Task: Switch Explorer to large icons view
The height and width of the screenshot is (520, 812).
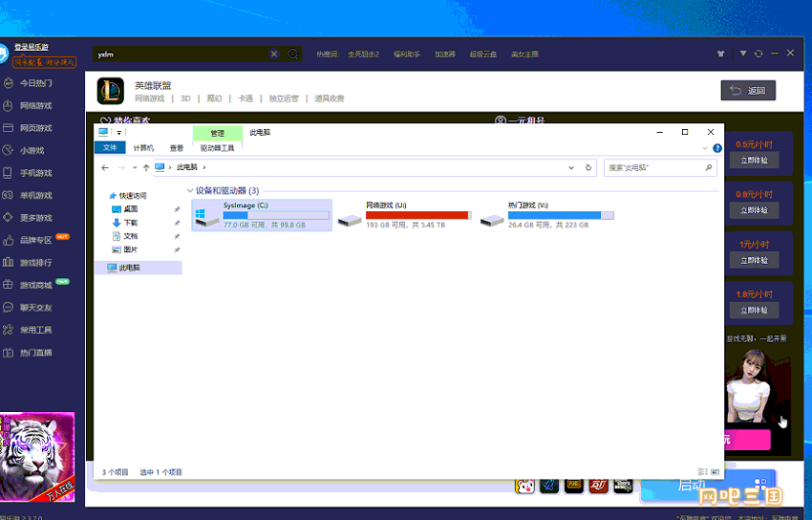Action: tap(716, 472)
